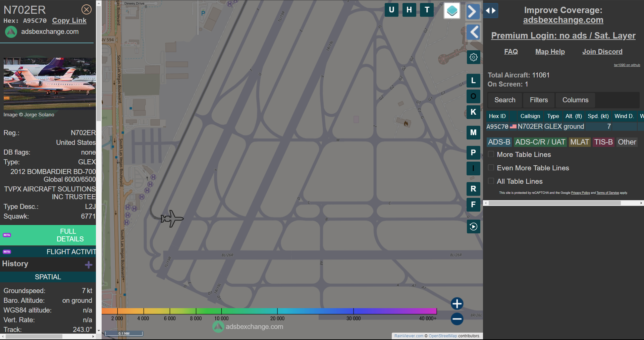This screenshot has width=644, height=340.
Task: Open the Google Privacy Policy link
Action: (580, 193)
